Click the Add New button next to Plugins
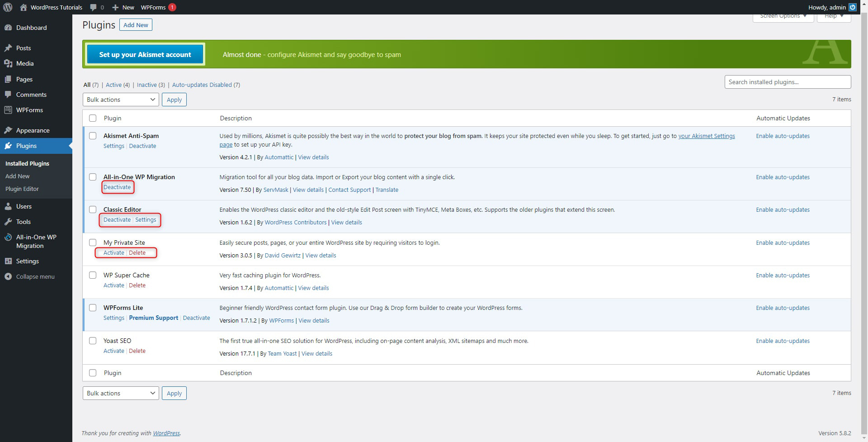This screenshot has width=868, height=442. click(x=136, y=25)
